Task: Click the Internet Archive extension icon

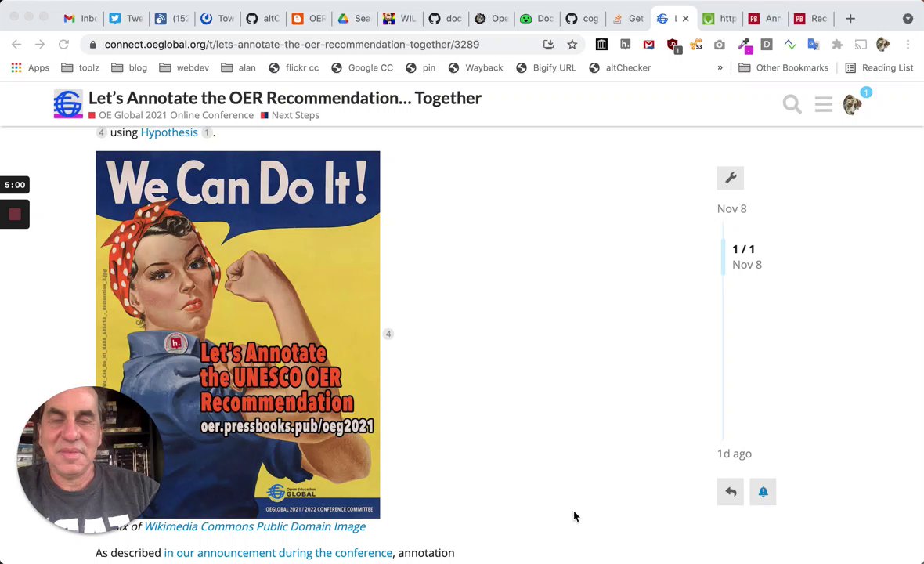Action: [x=601, y=44]
